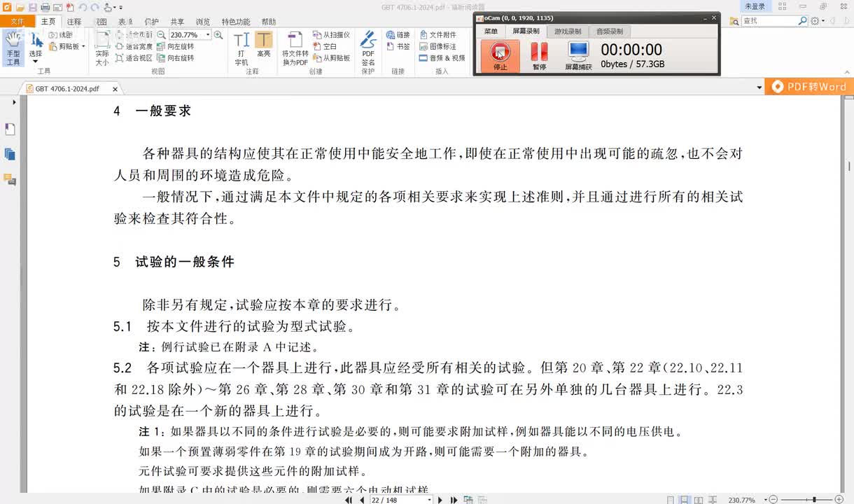Image resolution: width=854 pixels, height=504 pixels.
Task: Click Screen Capture (屏幕捕获) in oCam
Action: (x=578, y=56)
